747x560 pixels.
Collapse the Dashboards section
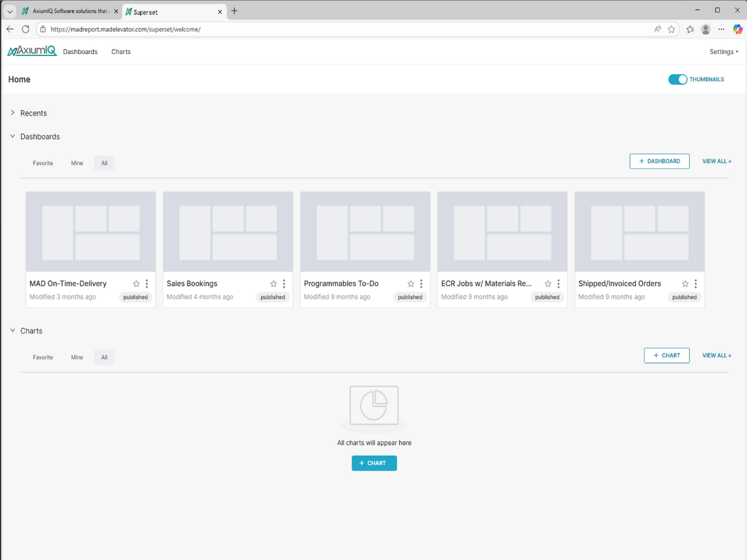click(12, 137)
